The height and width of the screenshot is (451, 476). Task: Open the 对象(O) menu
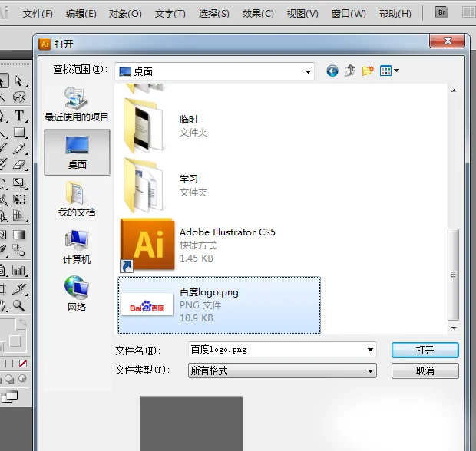pyautogui.click(x=125, y=14)
